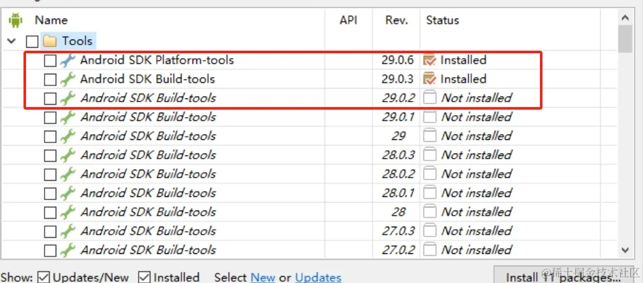Click the Install packages button

tap(563, 276)
